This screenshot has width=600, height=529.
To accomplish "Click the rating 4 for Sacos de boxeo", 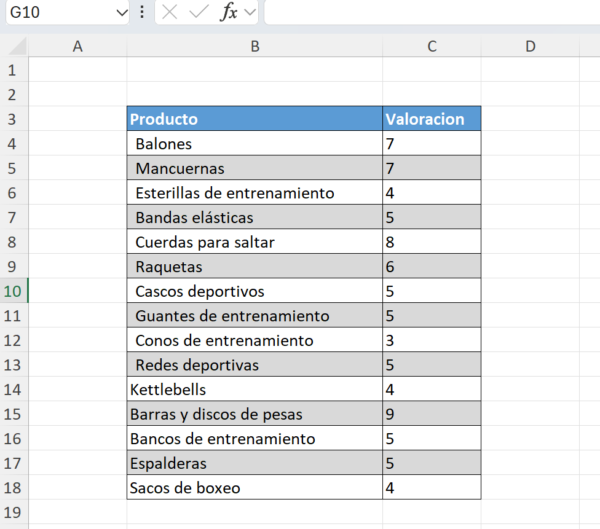I will click(x=432, y=488).
